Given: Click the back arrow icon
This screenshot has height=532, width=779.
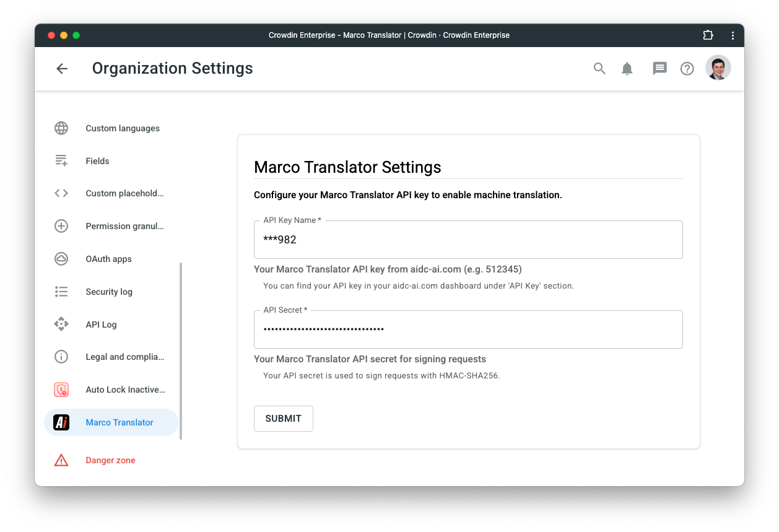Looking at the screenshot, I should [62, 69].
